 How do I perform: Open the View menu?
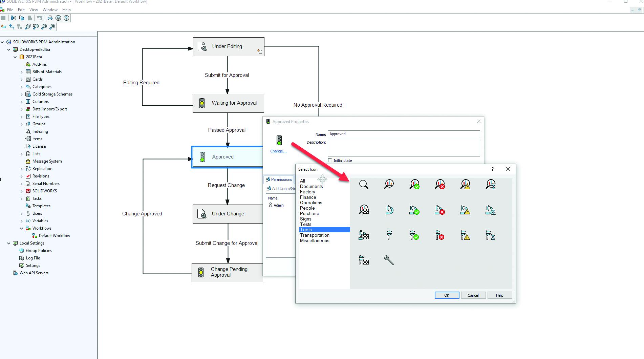(34, 10)
